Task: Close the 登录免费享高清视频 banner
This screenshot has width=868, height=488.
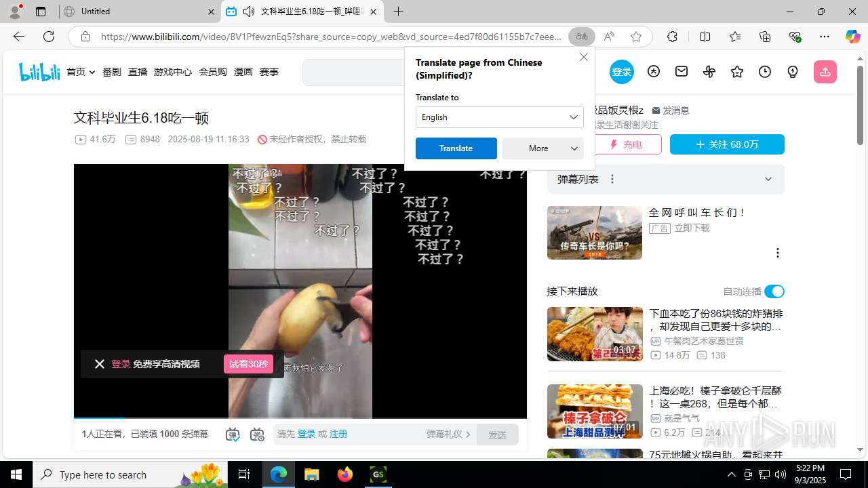Action: pos(100,364)
